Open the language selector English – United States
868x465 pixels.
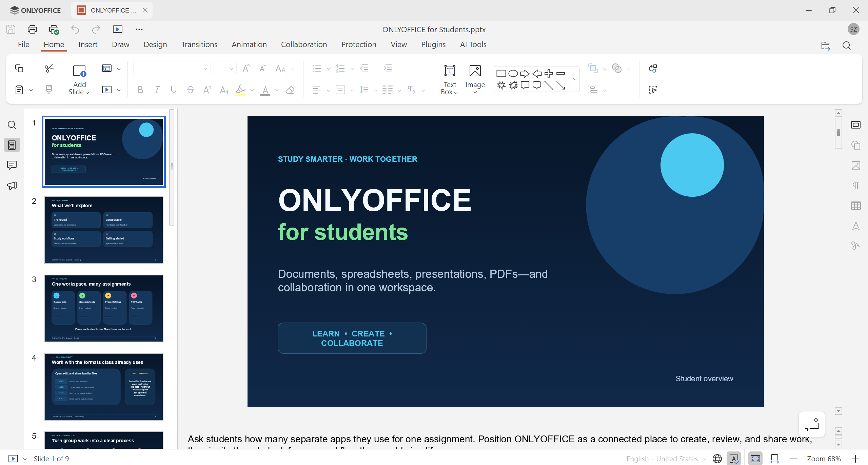[x=666, y=459]
